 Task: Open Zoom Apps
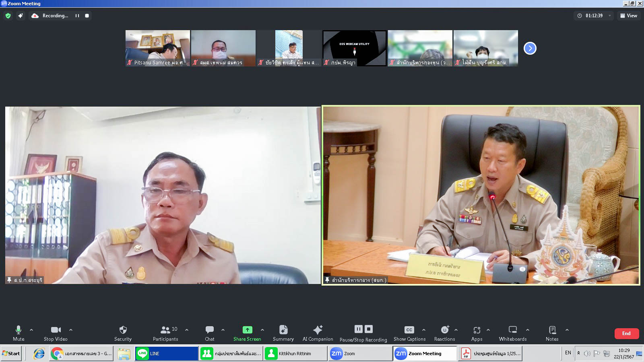point(477,333)
